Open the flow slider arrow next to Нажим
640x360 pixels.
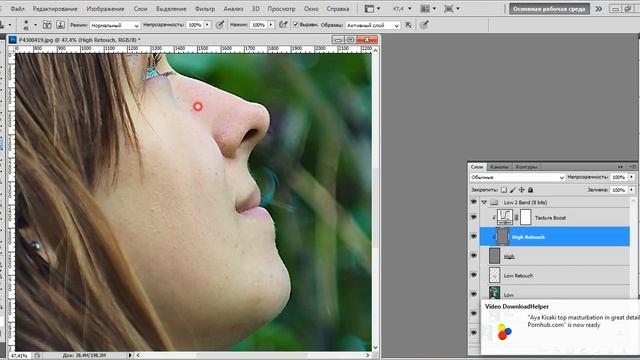[x=271, y=25]
